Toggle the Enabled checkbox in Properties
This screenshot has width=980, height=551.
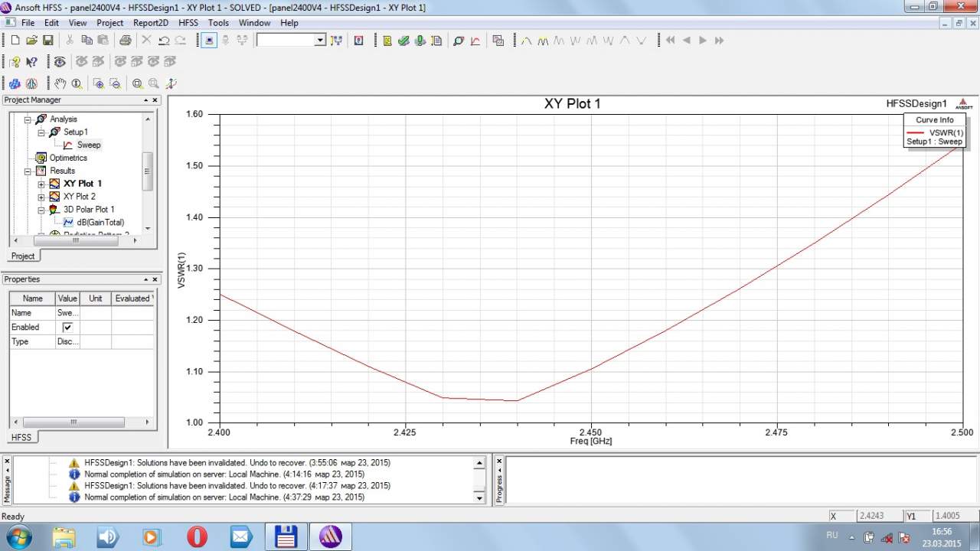67,328
